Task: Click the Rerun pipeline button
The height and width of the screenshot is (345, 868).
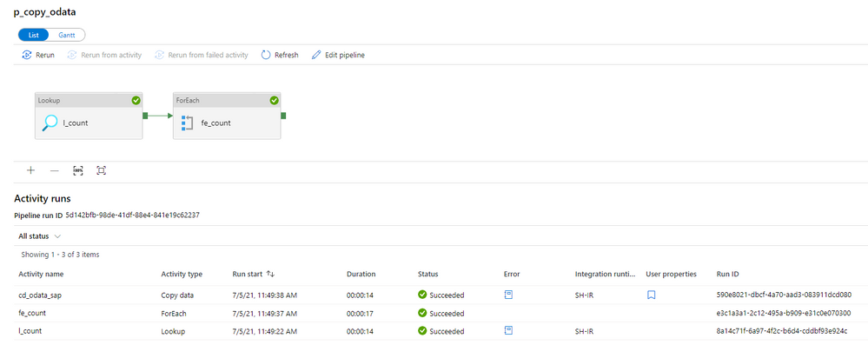Action: [38, 55]
